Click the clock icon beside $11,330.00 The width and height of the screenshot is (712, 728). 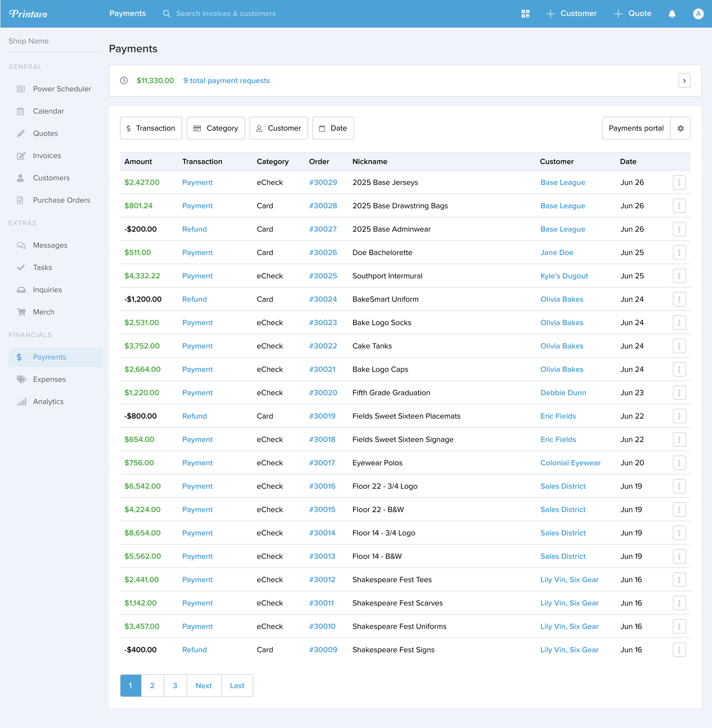(x=124, y=81)
